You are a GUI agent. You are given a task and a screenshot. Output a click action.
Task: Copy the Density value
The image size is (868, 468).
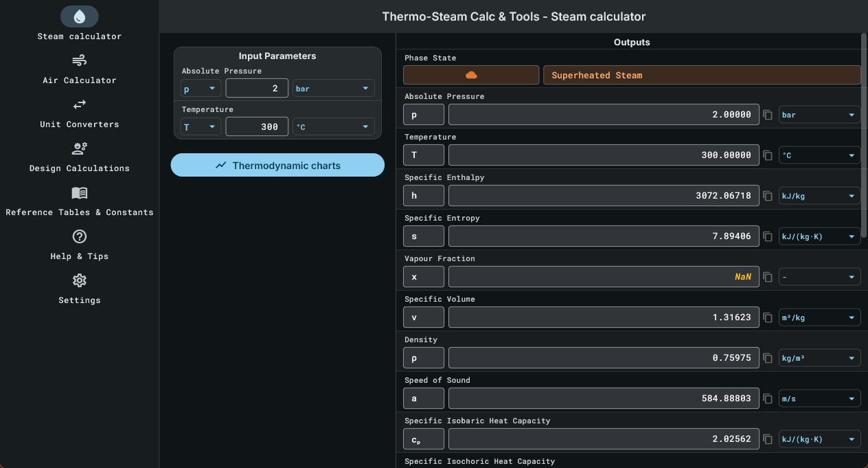pyautogui.click(x=768, y=358)
